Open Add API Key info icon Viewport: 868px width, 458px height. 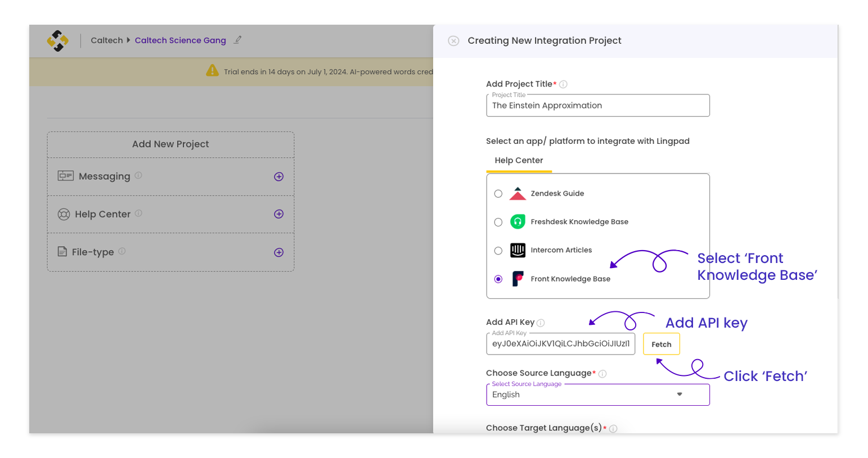pos(541,323)
